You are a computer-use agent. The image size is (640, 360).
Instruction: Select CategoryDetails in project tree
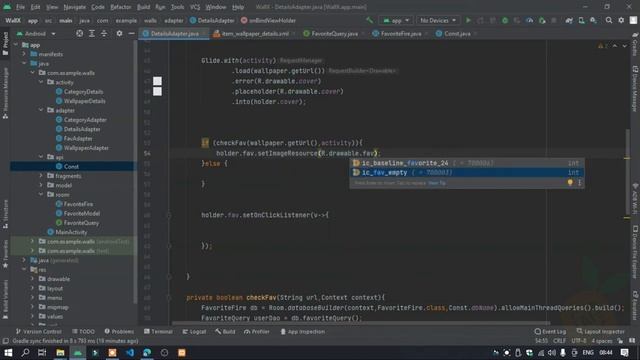tap(83, 92)
